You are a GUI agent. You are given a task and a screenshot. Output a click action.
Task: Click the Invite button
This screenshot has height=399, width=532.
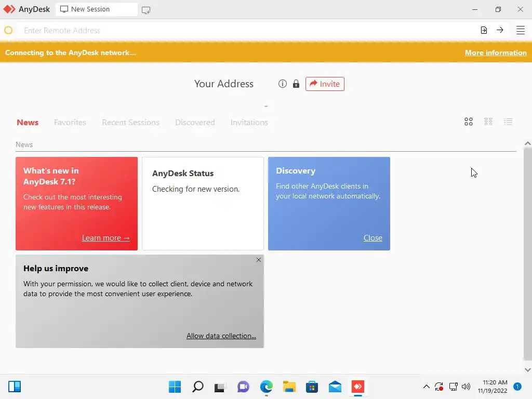325,84
